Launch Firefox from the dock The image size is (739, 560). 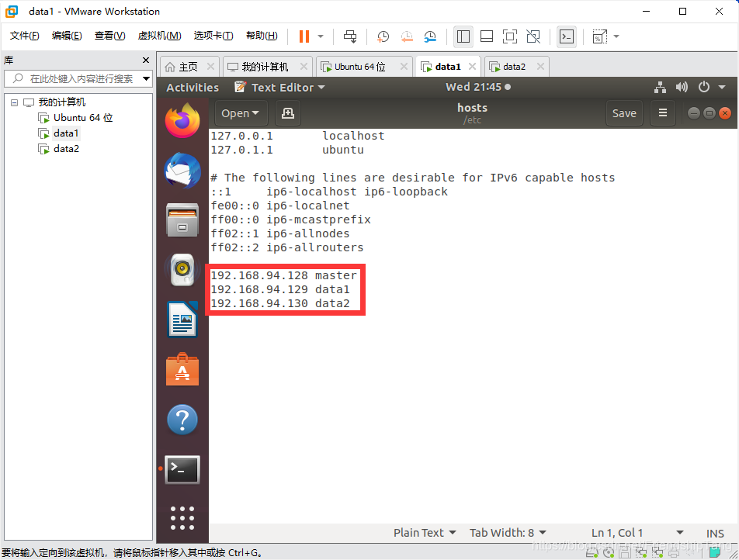click(x=182, y=120)
